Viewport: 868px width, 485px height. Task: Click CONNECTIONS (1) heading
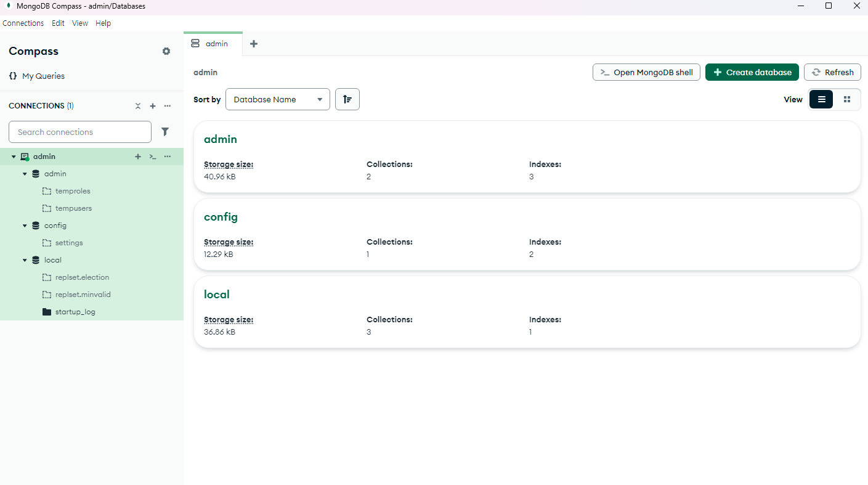pyautogui.click(x=41, y=106)
